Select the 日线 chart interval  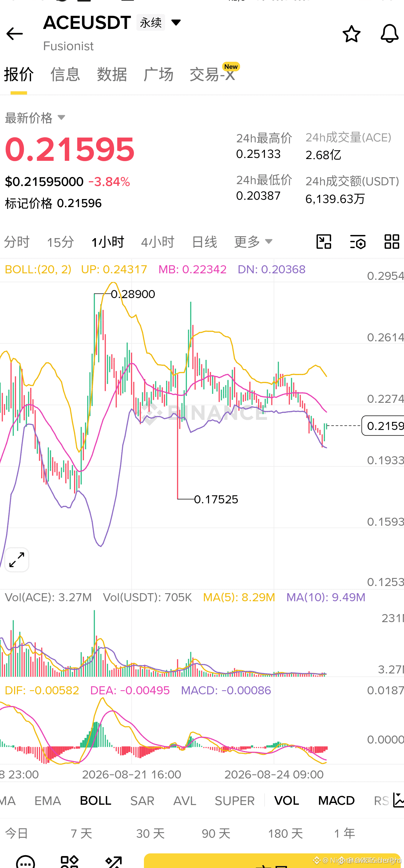(204, 242)
